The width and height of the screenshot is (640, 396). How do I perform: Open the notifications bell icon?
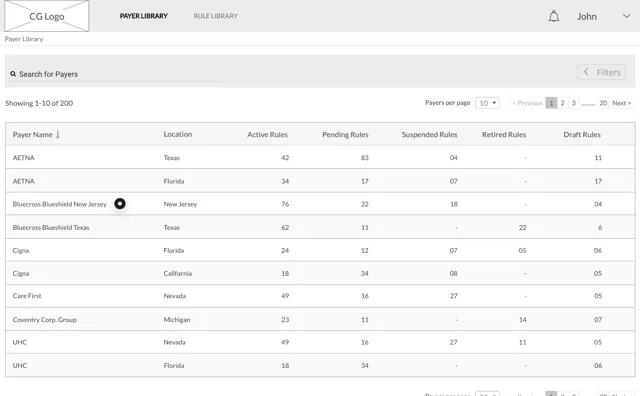[x=553, y=16]
